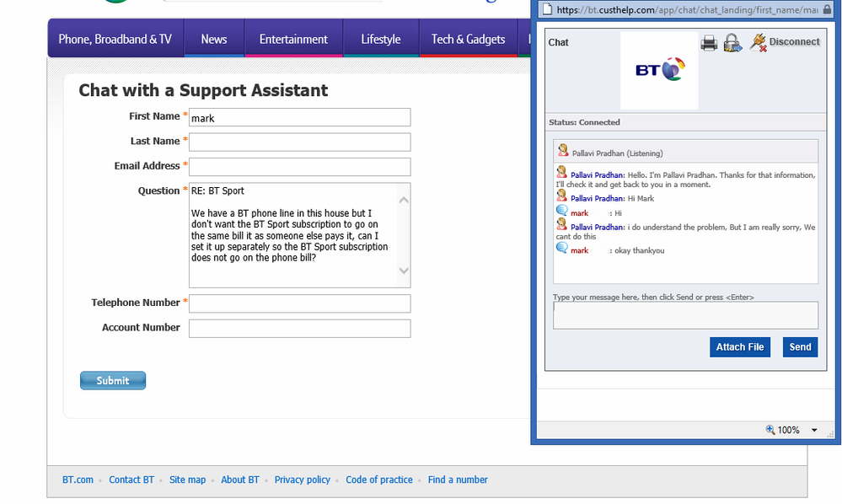The width and height of the screenshot is (842, 504).
Task: Click the Attach File button
Action: [740, 347]
